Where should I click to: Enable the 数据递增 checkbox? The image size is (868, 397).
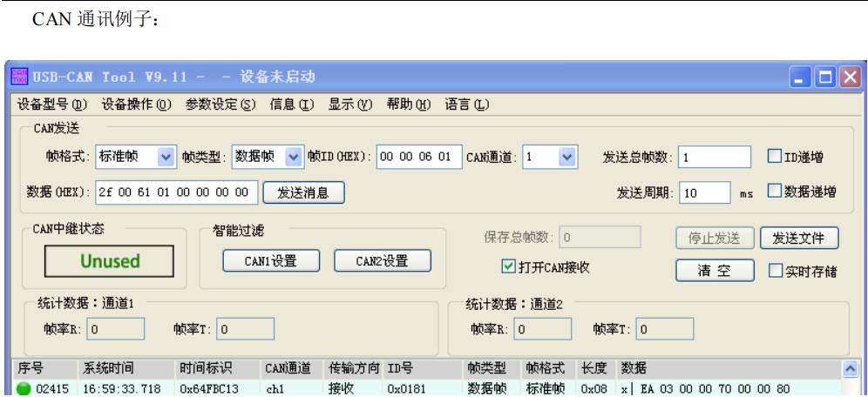click(x=774, y=192)
